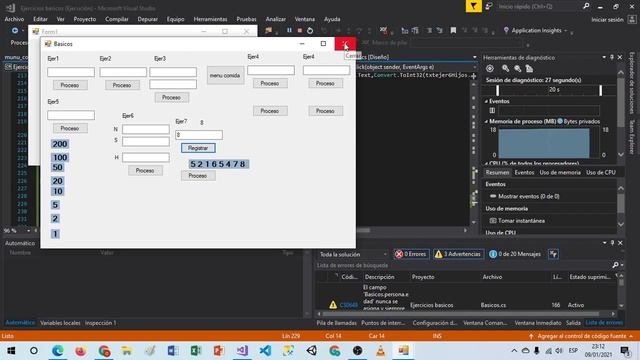The height and width of the screenshot is (360, 640).
Task: Toggle the 3 Advertencias filter
Action: tap(458, 254)
